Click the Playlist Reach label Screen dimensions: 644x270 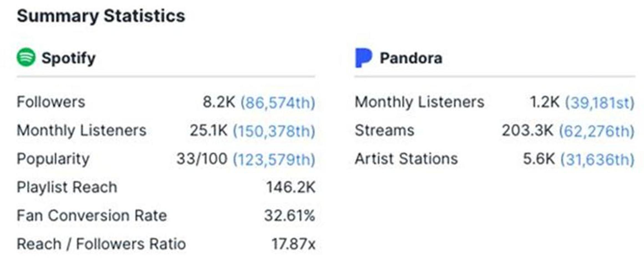coord(67,187)
